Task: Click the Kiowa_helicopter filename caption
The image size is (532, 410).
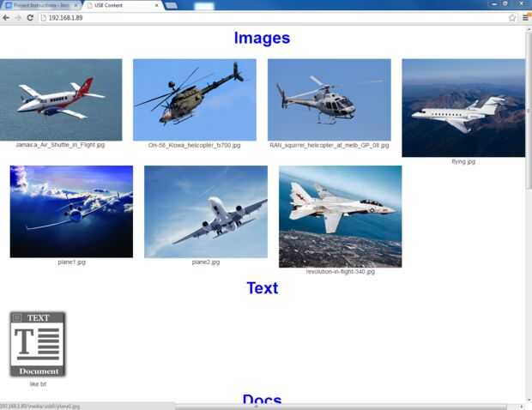Action: pos(195,145)
